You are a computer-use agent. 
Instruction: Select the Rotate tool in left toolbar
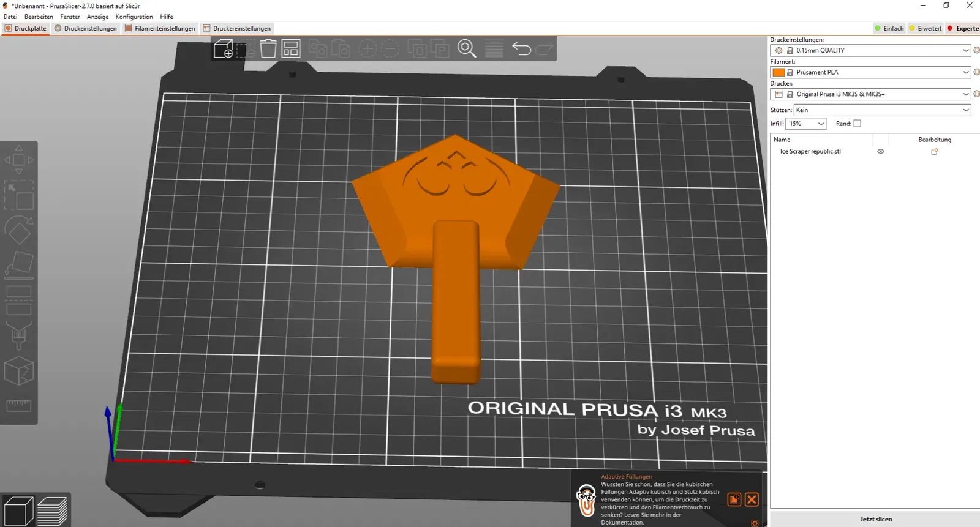(x=19, y=231)
